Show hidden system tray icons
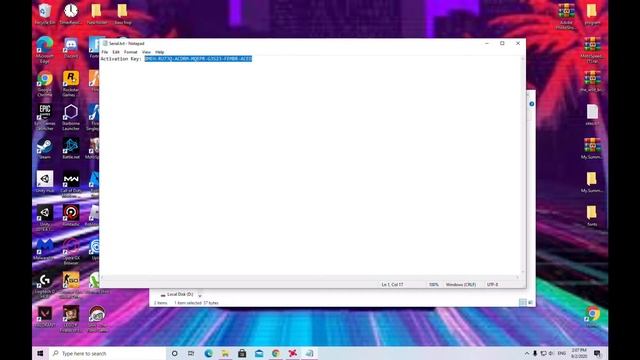The height and width of the screenshot is (360, 640). (527, 353)
